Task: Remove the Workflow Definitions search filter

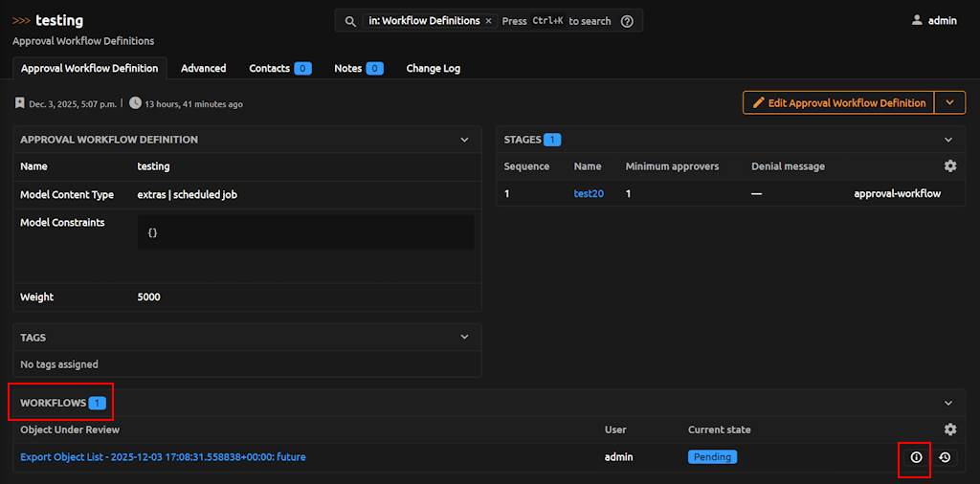Action: [x=488, y=21]
